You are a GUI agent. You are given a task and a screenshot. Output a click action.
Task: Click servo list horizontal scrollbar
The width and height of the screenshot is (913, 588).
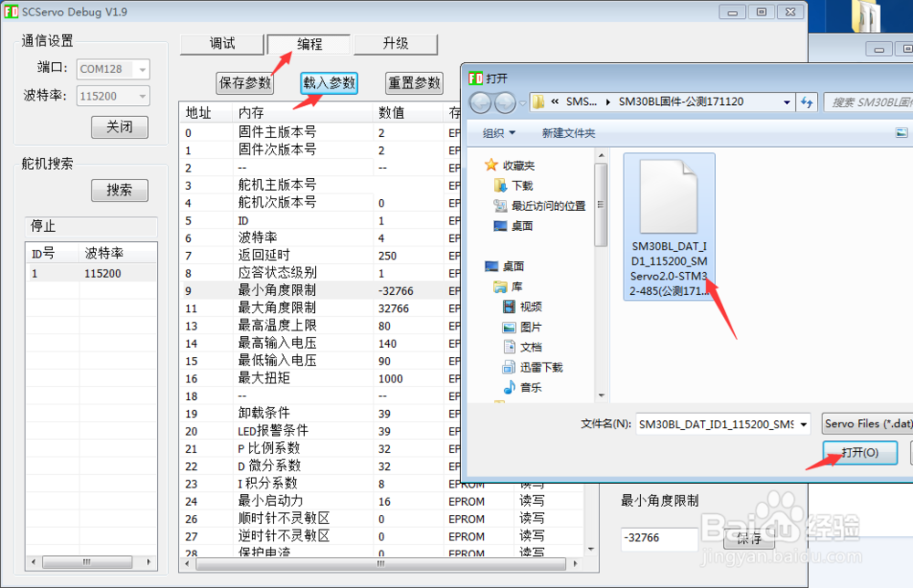tap(87, 562)
